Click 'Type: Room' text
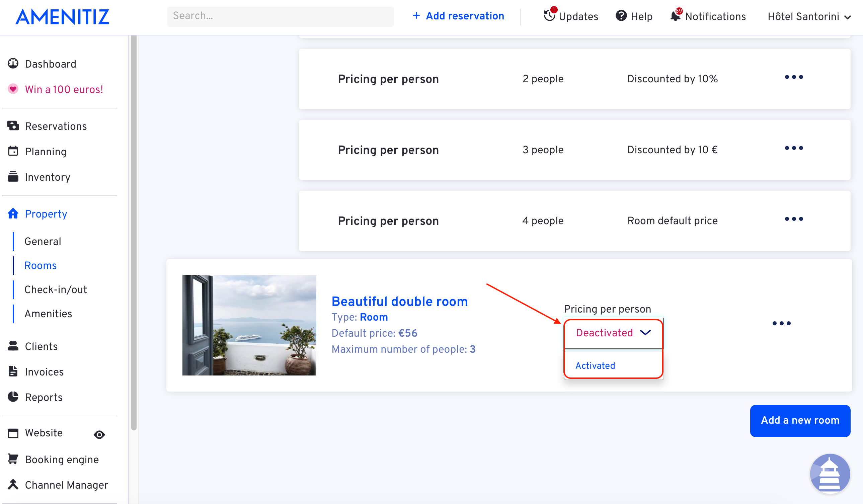Image resolution: width=863 pixels, height=504 pixels. [360, 317]
